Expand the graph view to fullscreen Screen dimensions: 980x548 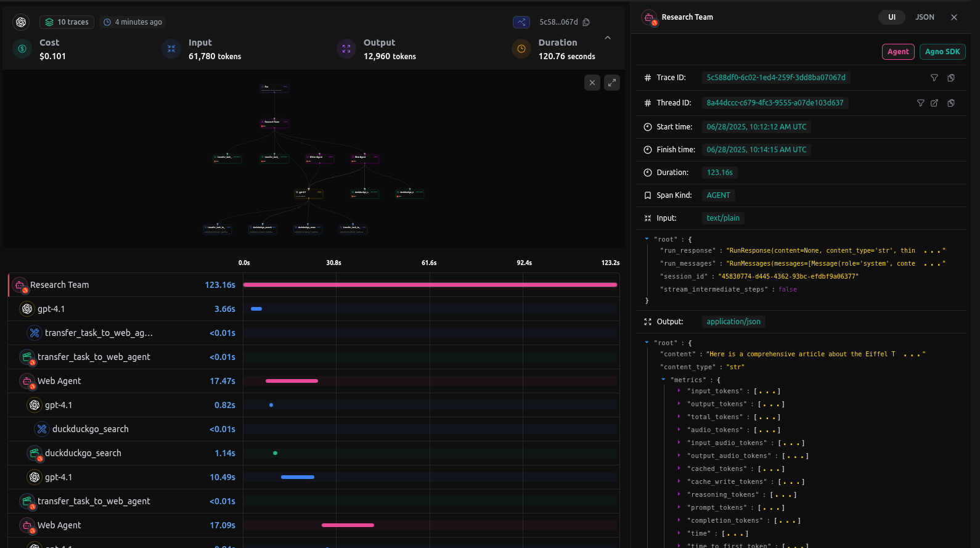coord(612,83)
